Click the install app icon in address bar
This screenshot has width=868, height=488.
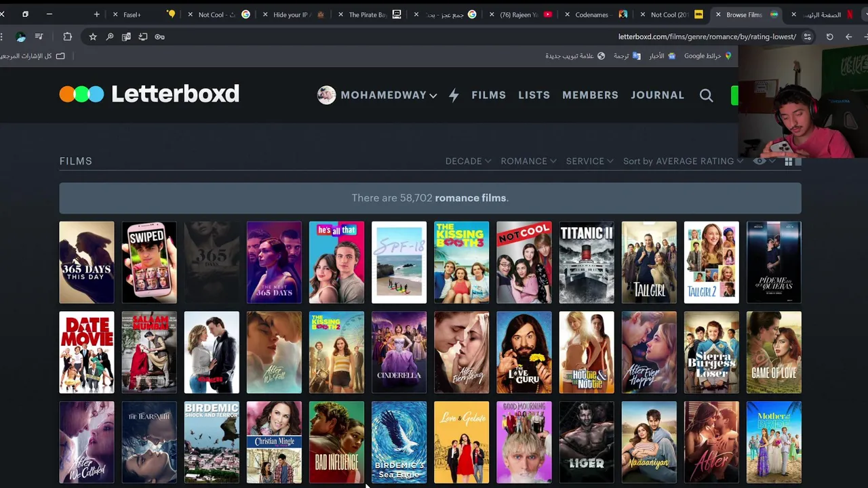coord(142,37)
